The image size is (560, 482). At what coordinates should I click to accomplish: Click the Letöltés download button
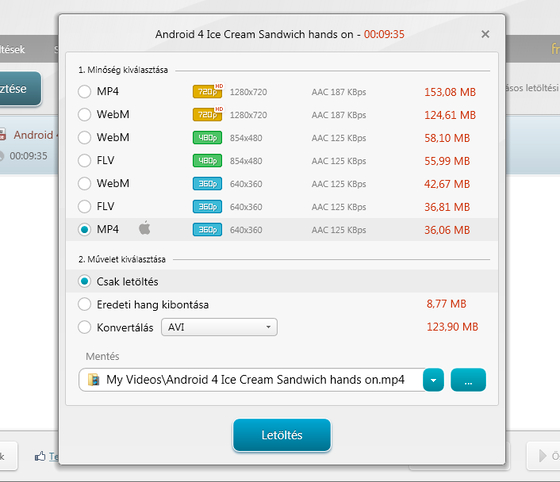coord(282,435)
